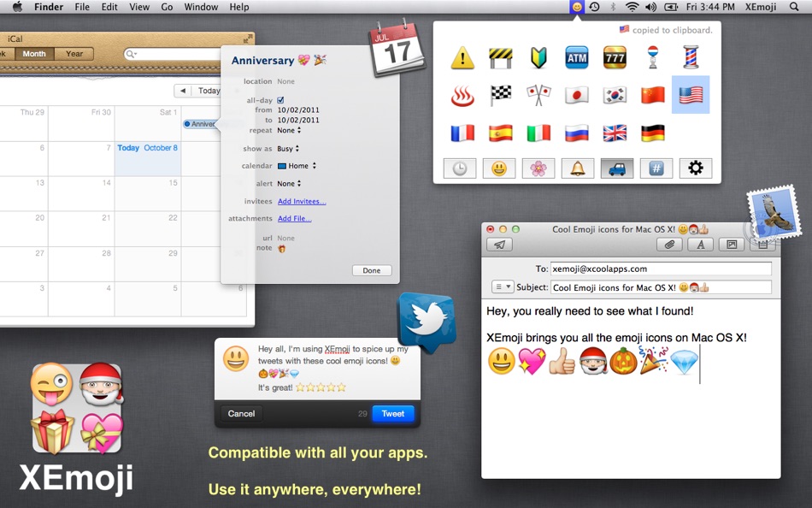Open the alert None dropdown
Screen dimensions: 812x508
(289, 184)
